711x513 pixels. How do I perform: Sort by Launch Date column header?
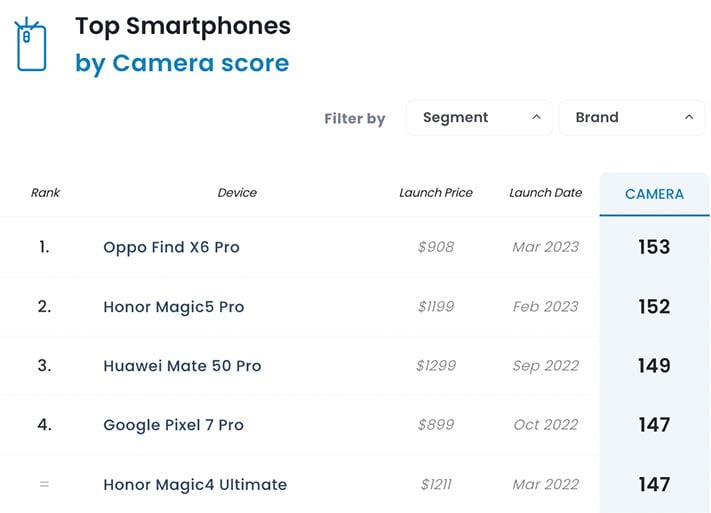pos(545,193)
